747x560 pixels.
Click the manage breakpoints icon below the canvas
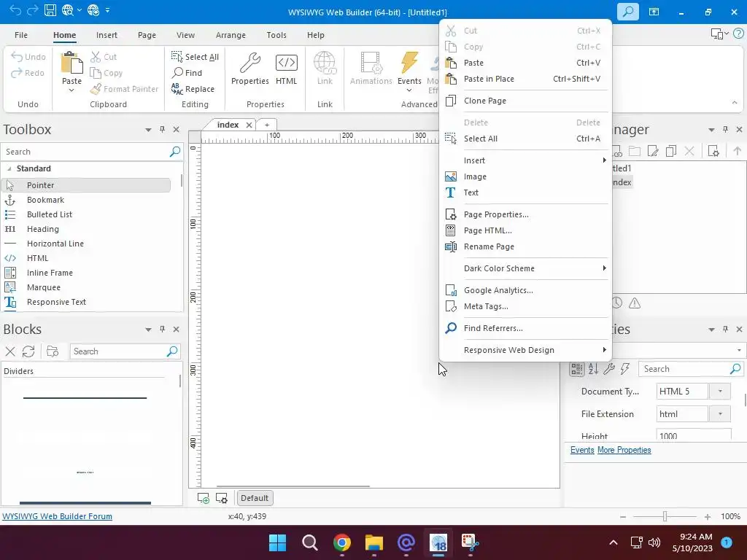tap(222, 498)
